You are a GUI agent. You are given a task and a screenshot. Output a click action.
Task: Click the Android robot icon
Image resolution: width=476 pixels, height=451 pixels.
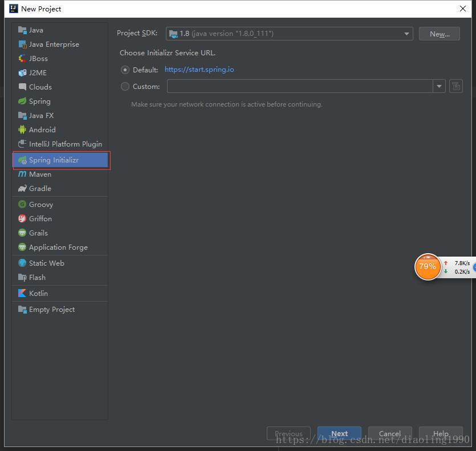(x=22, y=129)
